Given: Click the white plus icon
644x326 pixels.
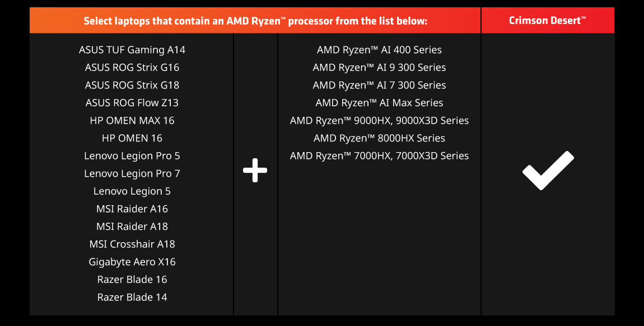Looking at the screenshot, I should [255, 171].
